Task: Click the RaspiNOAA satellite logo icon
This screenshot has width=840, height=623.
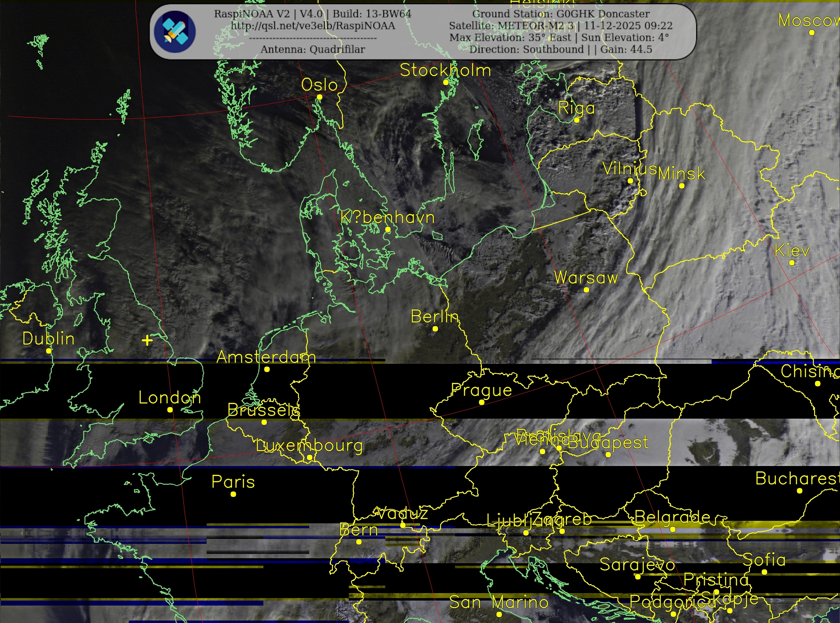Action: pos(175,31)
